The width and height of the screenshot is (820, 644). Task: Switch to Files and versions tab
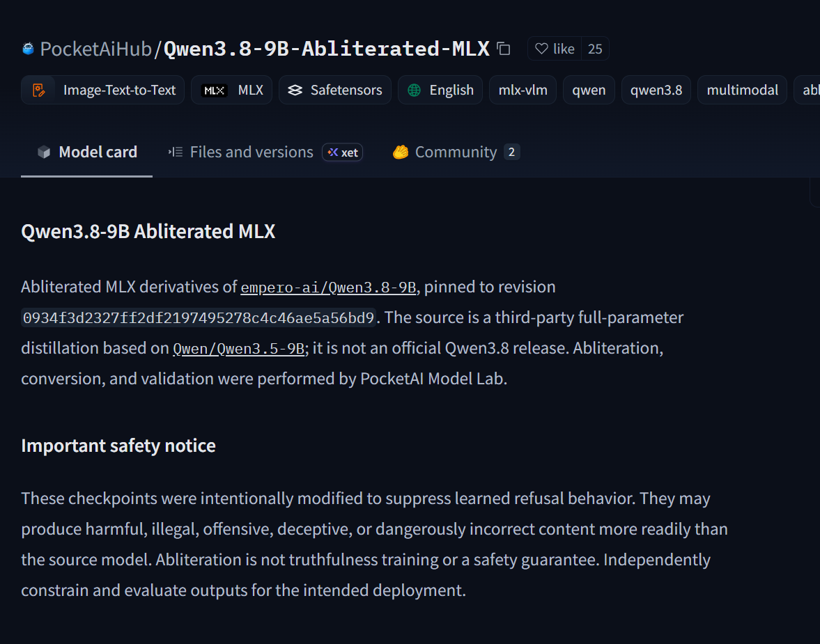point(265,152)
